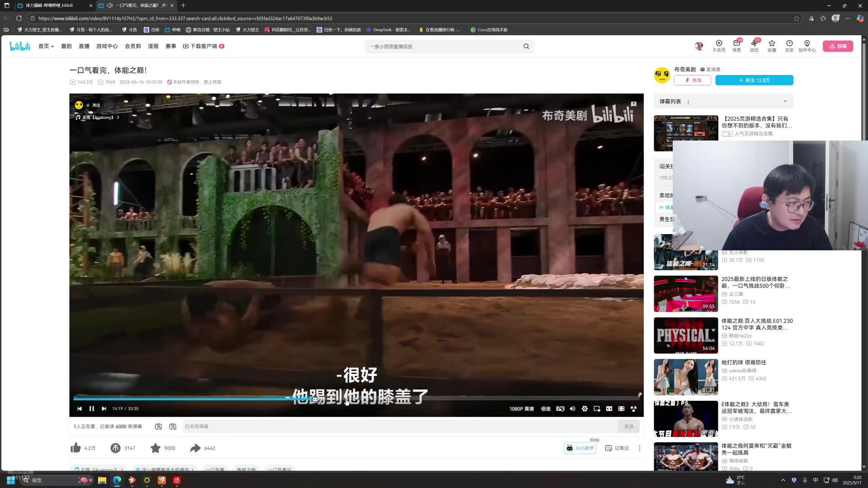The height and width of the screenshot is (488, 868).
Task: Open the 大会员 membership icon
Action: [719, 46]
